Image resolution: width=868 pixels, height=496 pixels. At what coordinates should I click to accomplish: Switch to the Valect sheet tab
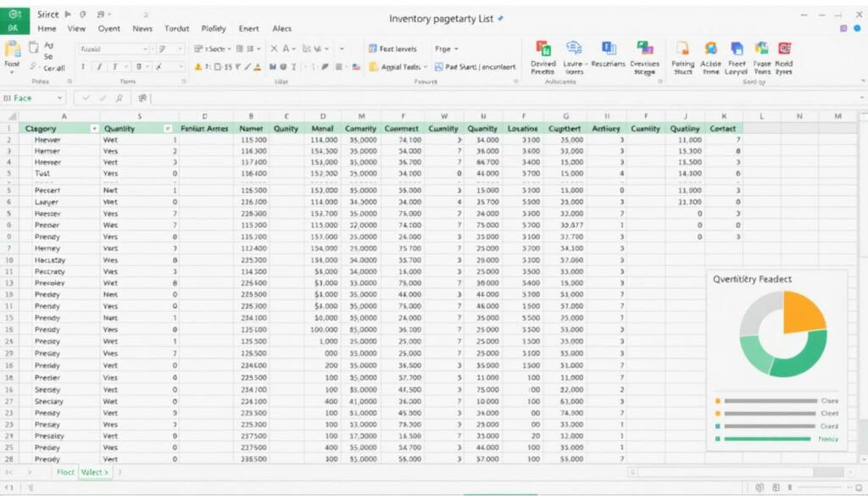94,472
